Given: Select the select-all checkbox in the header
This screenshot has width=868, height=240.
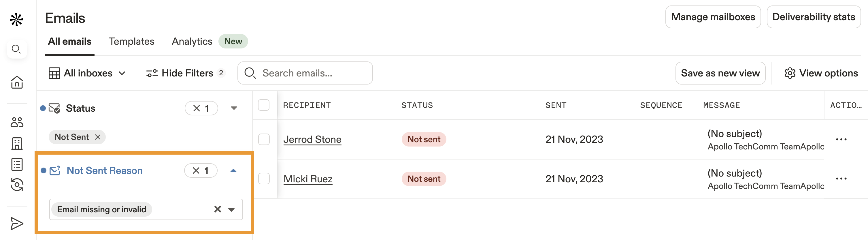Looking at the screenshot, I should [264, 105].
